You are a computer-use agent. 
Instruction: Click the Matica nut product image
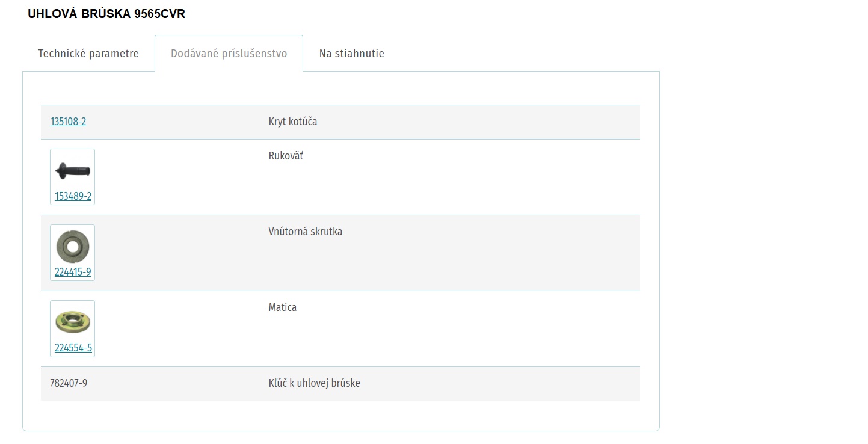point(73,322)
